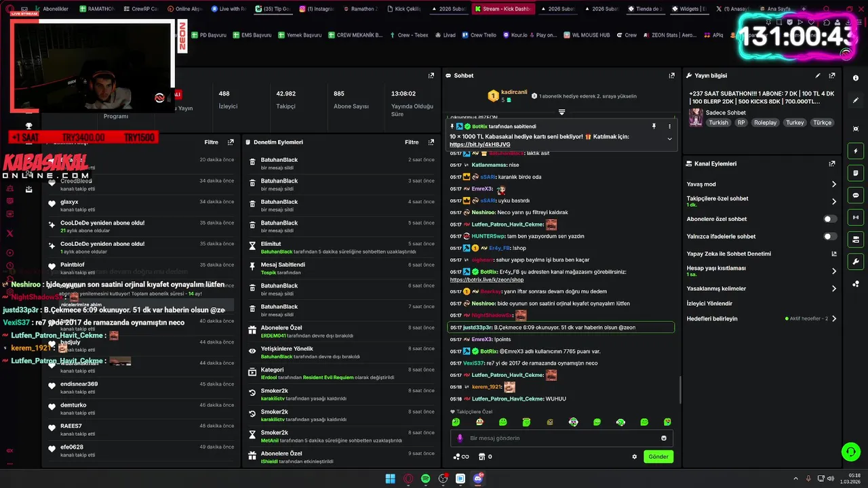
Task: Focus the Bir mesaj gönderin input field
Action: pyautogui.click(x=561, y=438)
